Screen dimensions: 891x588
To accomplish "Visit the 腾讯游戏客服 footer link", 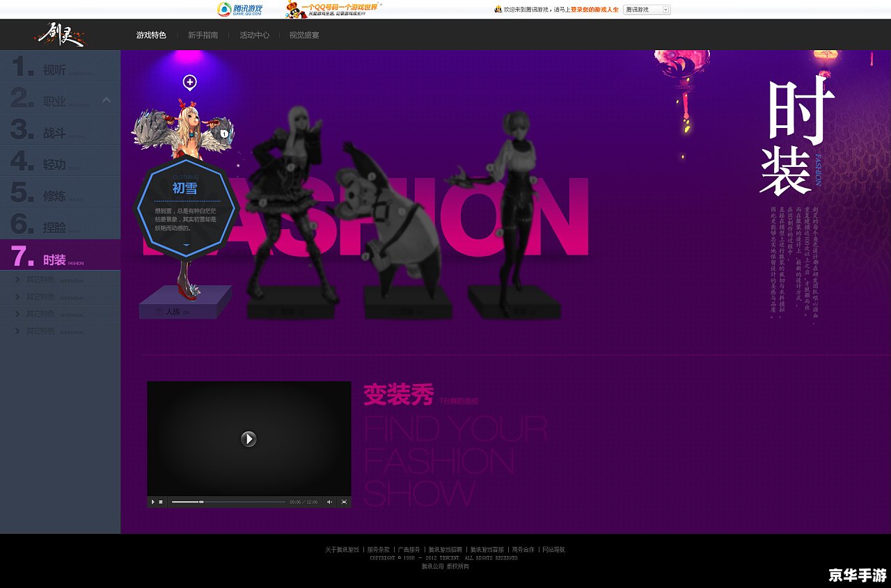I will (487, 550).
